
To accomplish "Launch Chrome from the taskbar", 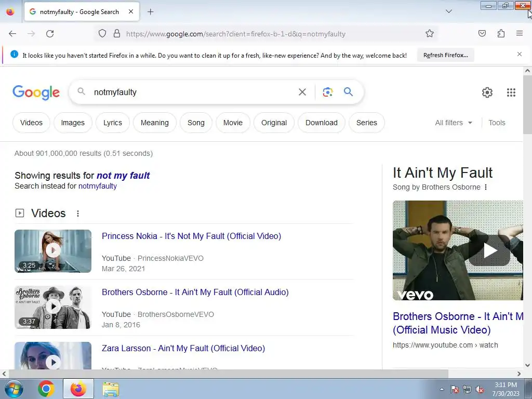I will tap(46, 389).
